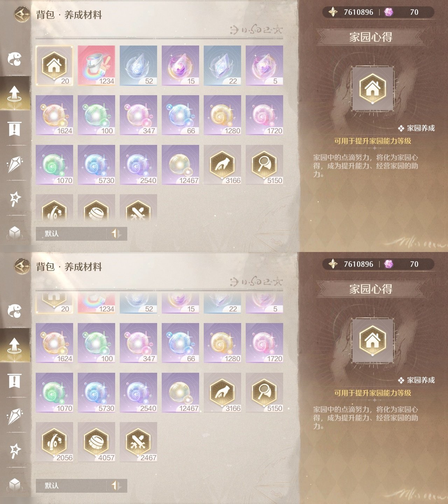The image size is (448, 504).
Task: Click the gold star currency 7610896 in lower bar
Action: tap(351, 264)
